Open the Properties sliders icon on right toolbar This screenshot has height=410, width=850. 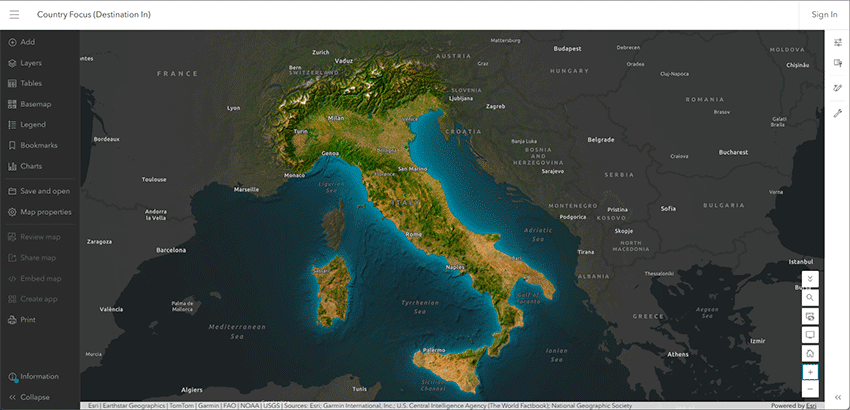838,43
